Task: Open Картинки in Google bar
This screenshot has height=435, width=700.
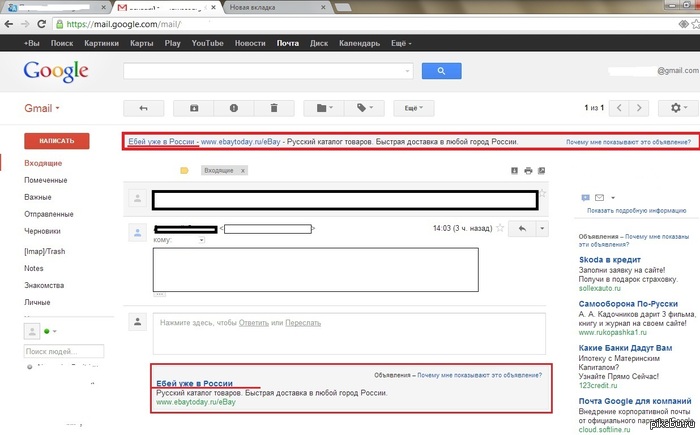Action: (x=102, y=43)
